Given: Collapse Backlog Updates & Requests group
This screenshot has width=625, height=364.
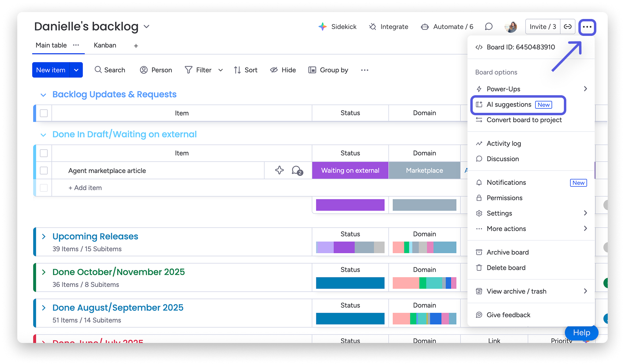Looking at the screenshot, I should (43, 95).
